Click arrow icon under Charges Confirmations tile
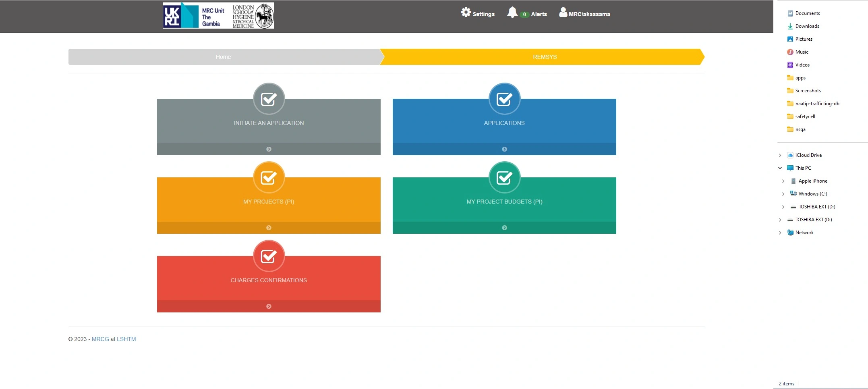The image size is (868, 389). (269, 306)
